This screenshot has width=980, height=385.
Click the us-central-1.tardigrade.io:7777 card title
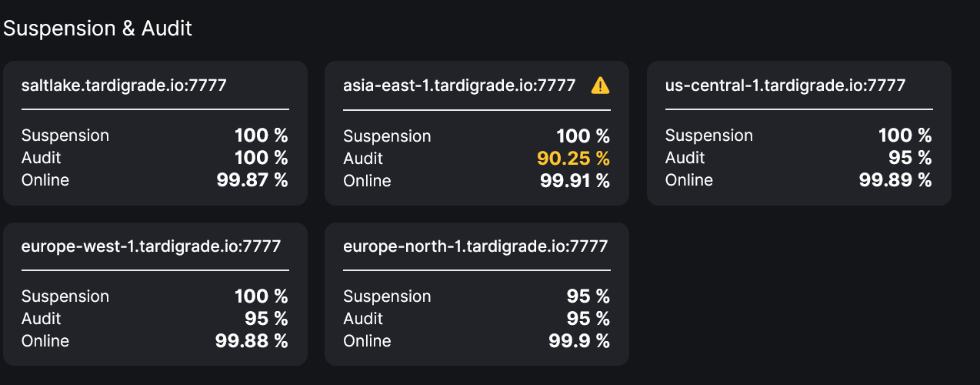785,85
